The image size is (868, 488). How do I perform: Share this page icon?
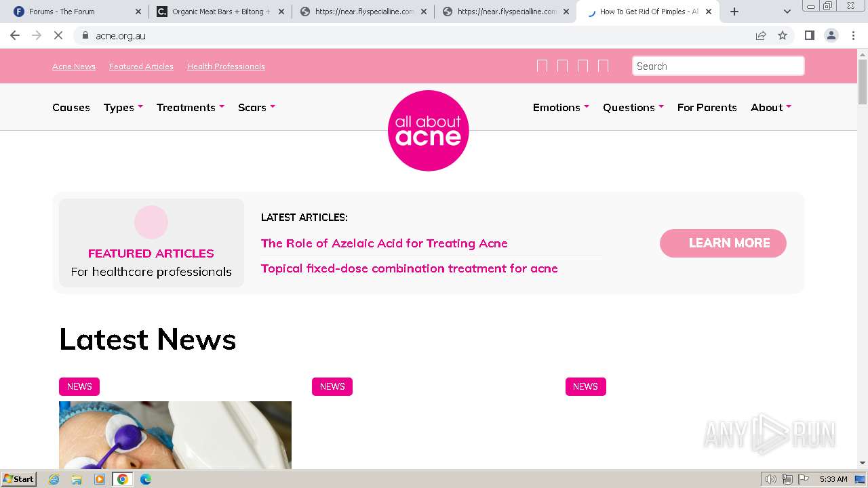(x=761, y=35)
